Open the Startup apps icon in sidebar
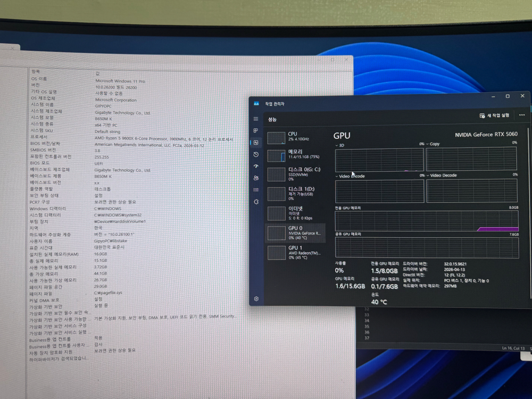 [256, 166]
